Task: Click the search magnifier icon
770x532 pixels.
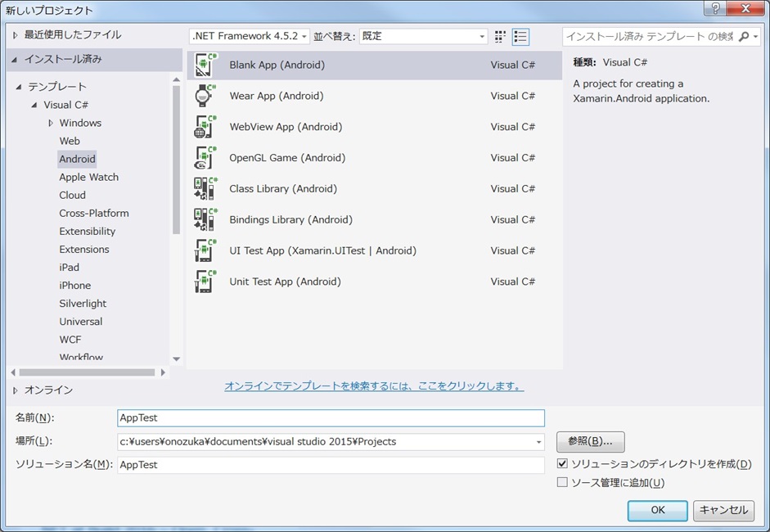Action: (744, 36)
